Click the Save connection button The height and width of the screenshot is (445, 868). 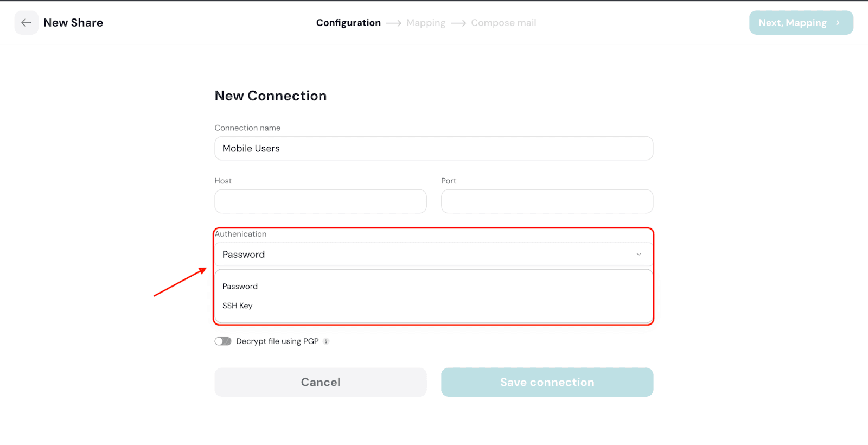[547, 382]
